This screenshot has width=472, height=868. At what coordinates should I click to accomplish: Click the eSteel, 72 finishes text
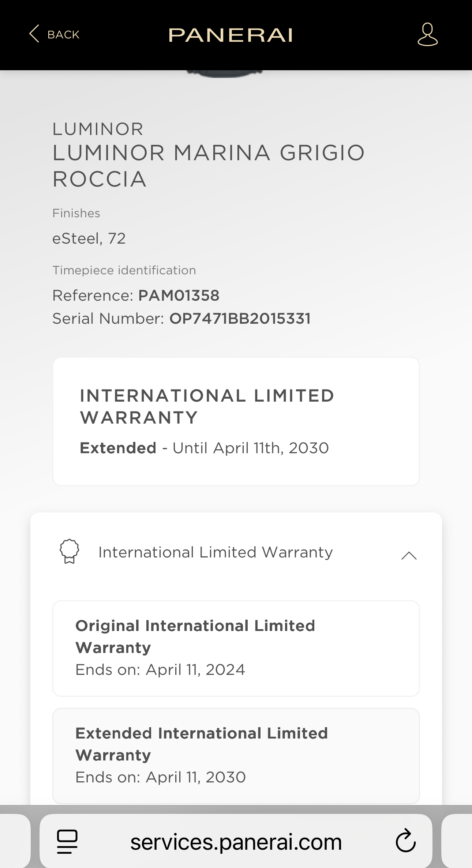click(x=89, y=238)
